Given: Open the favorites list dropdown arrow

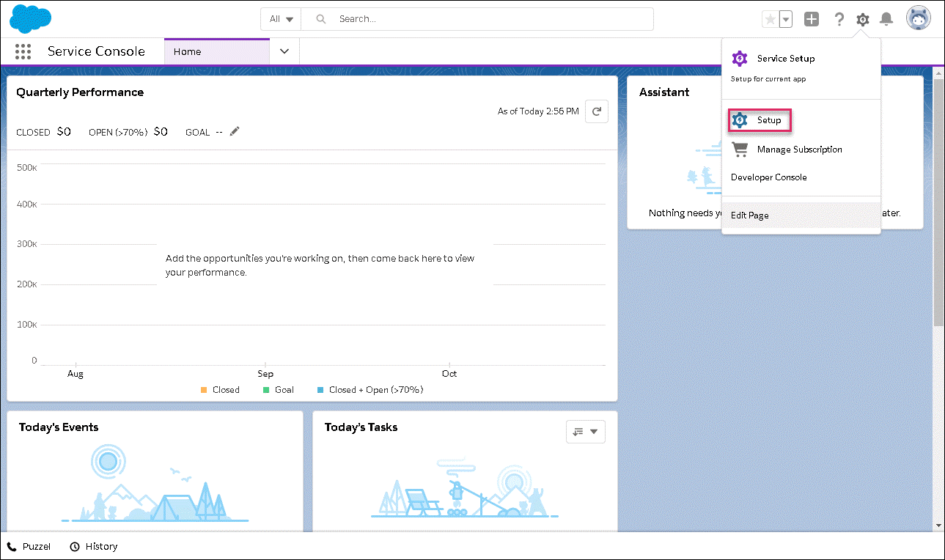Looking at the screenshot, I should [x=786, y=20].
